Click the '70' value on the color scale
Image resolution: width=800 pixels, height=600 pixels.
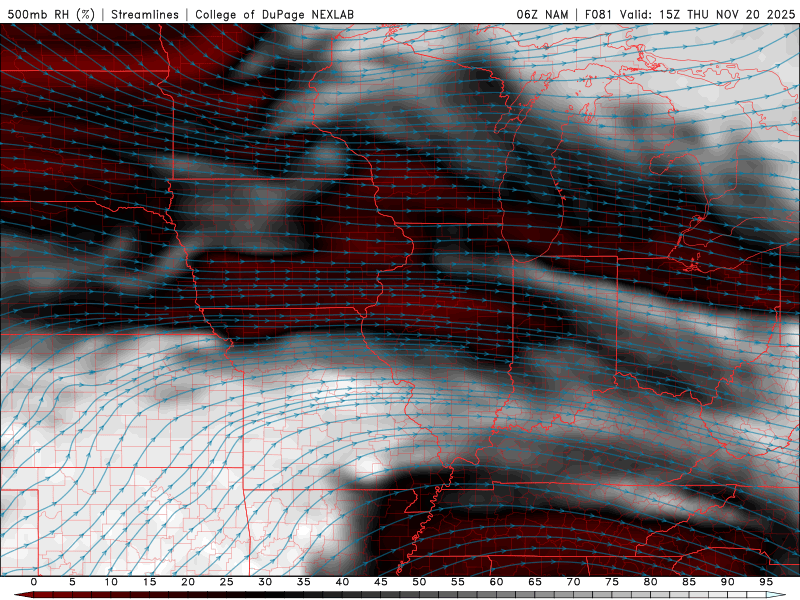click(573, 582)
